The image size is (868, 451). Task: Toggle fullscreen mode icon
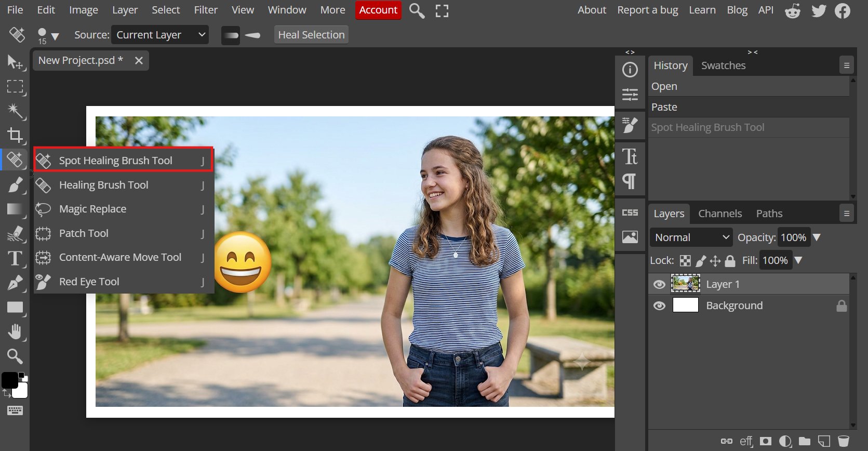coord(442,10)
